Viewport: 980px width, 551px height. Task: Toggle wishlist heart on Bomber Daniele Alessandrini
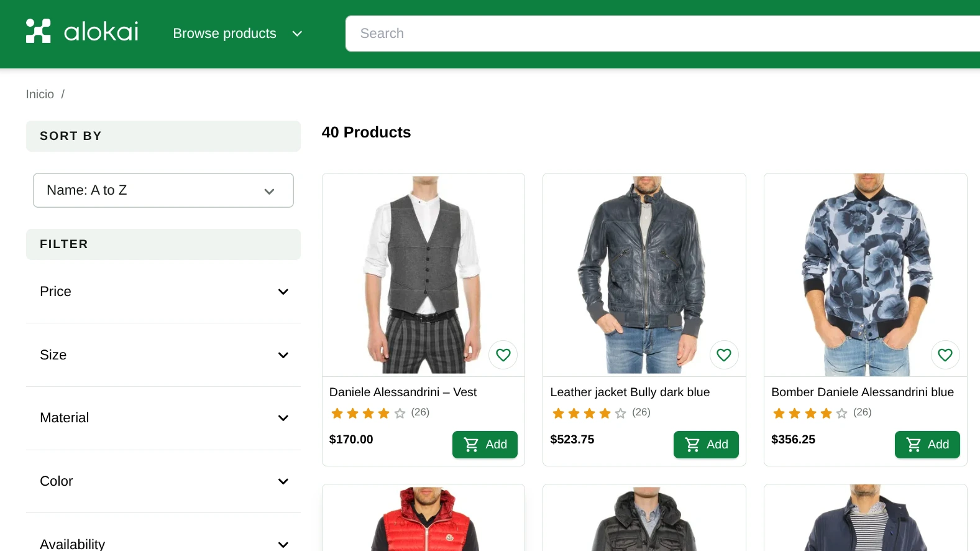coord(945,355)
